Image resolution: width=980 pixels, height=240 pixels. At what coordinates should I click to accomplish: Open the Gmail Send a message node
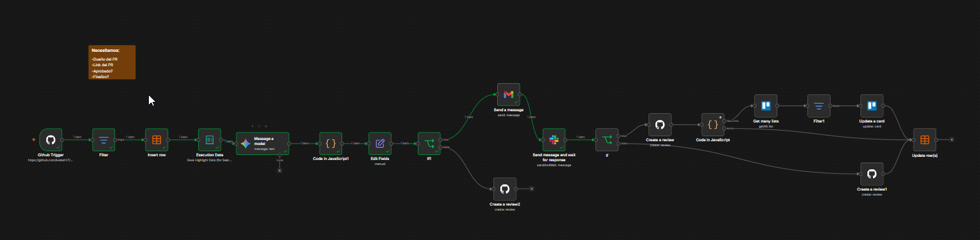(x=508, y=94)
